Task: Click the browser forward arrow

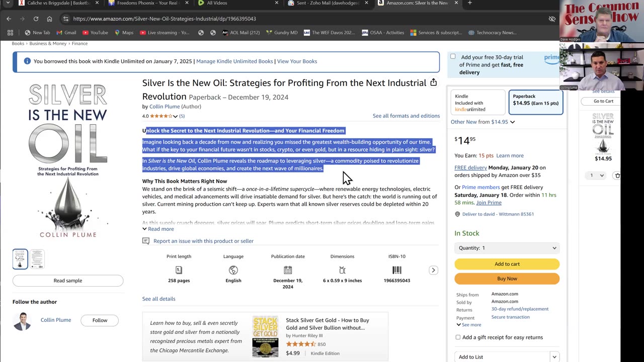Action: pos(22,19)
